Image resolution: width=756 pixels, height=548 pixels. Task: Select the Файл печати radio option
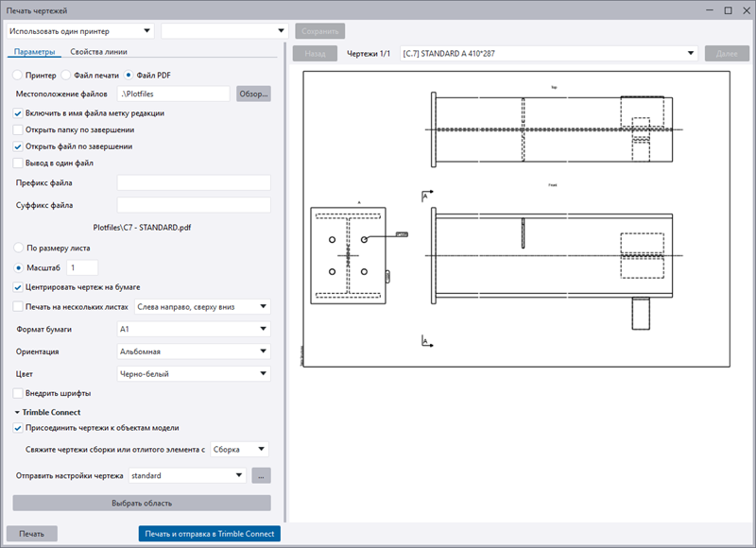coord(66,76)
